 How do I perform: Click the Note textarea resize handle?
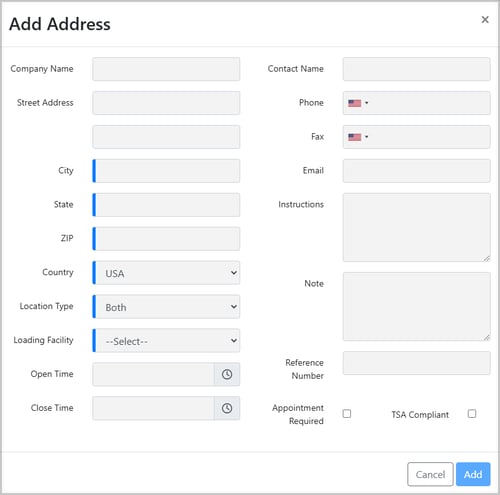point(487,337)
